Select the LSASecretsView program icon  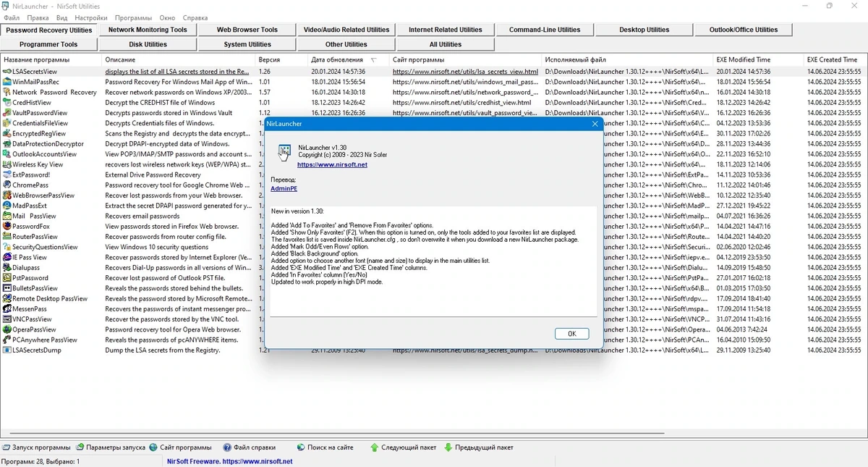tap(7, 72)
